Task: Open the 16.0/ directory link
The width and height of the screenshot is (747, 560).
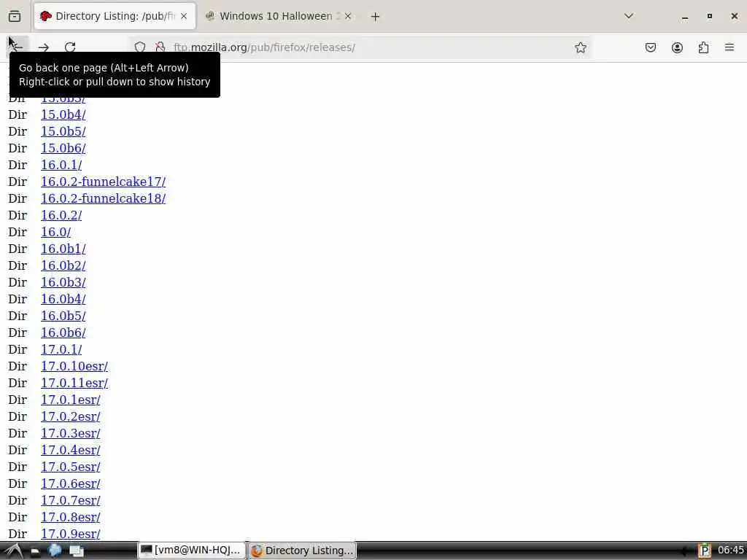Action: 55,232
